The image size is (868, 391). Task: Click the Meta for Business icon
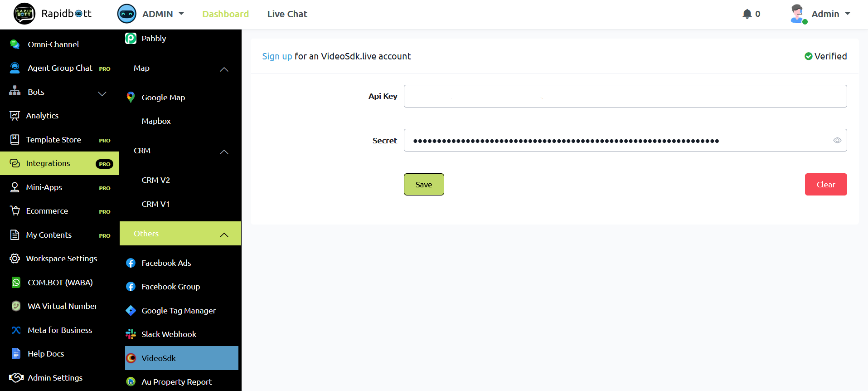click(x=16, y=330)
